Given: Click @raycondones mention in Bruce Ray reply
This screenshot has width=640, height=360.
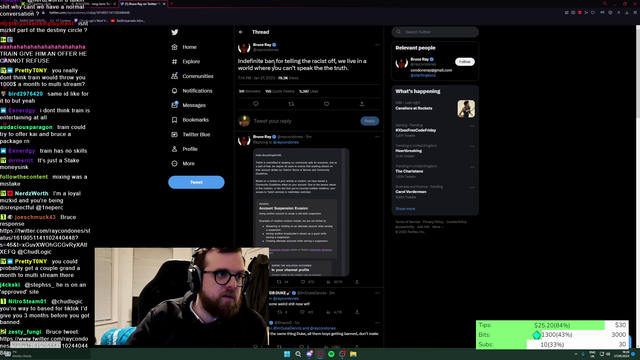Looking at the screenshot, I should [286, 142].
